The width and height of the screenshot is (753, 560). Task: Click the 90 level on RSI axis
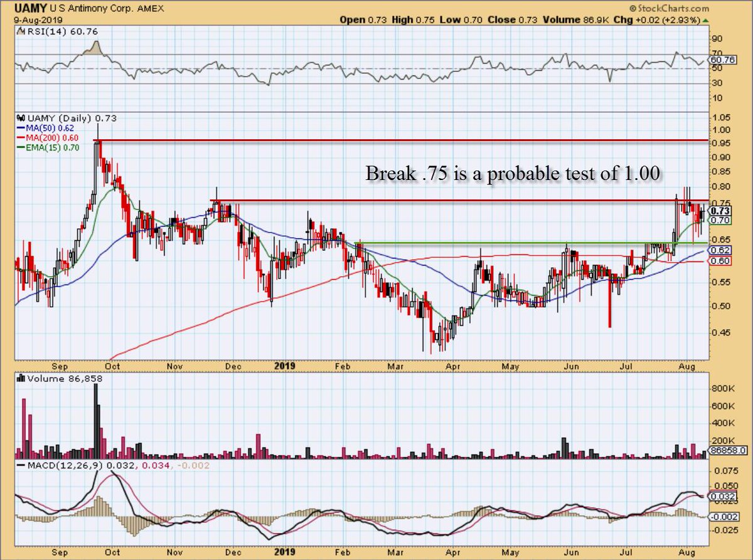(x=717, y=38)
